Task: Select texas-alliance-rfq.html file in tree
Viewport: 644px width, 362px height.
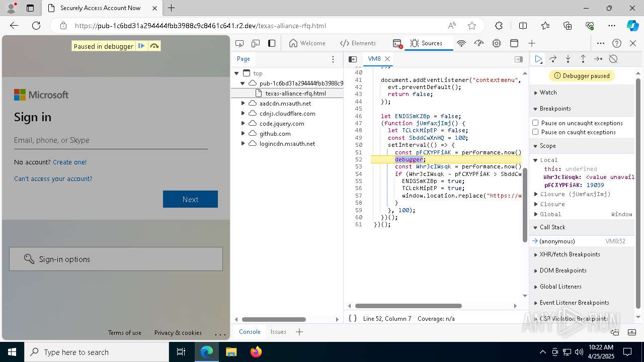Action: 295,93
